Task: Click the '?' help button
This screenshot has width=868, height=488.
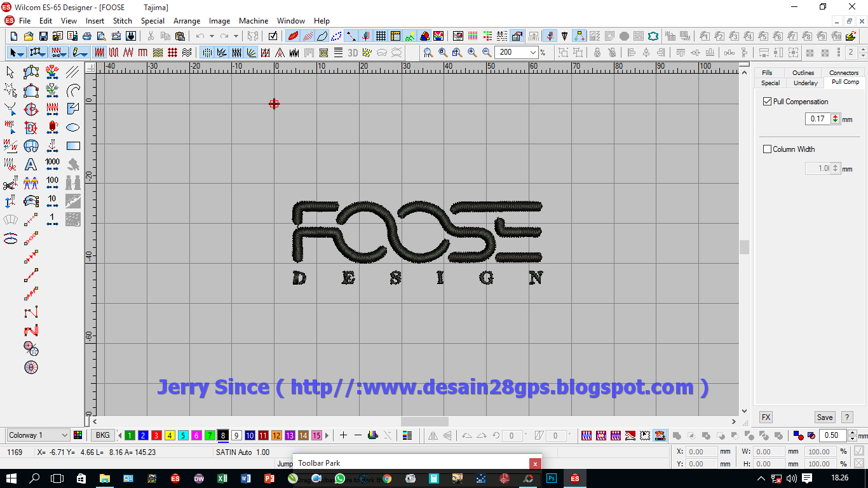Action: tap(846, 417)
